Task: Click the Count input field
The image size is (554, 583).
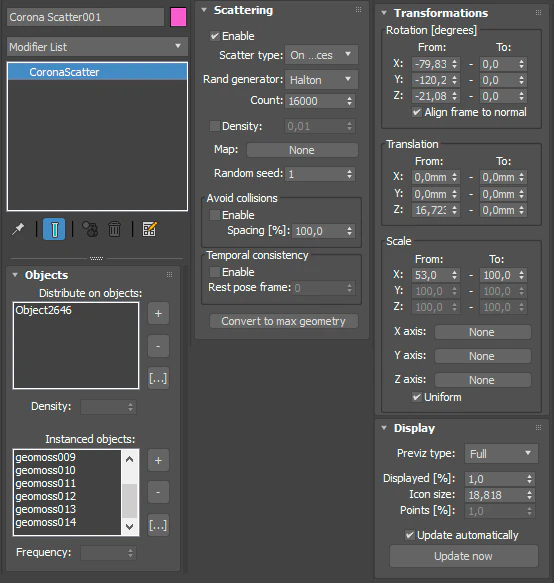Action: [x=320, y=101]
